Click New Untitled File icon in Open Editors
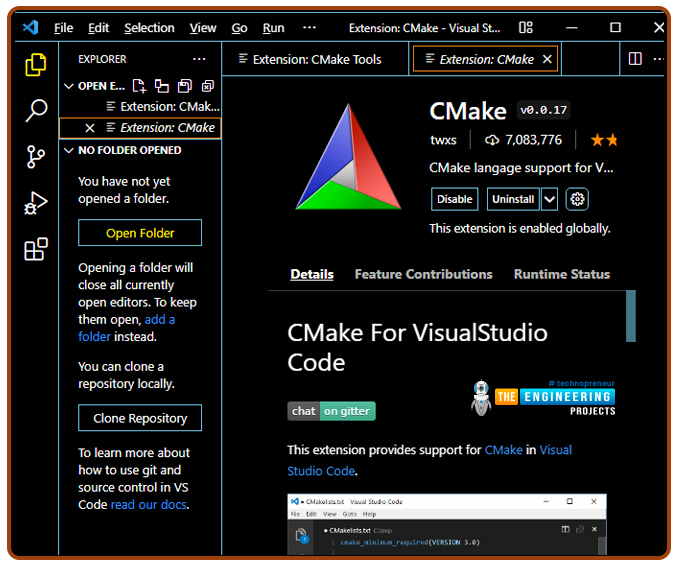The height and width of the screenshot is (566, 677). 139,86
